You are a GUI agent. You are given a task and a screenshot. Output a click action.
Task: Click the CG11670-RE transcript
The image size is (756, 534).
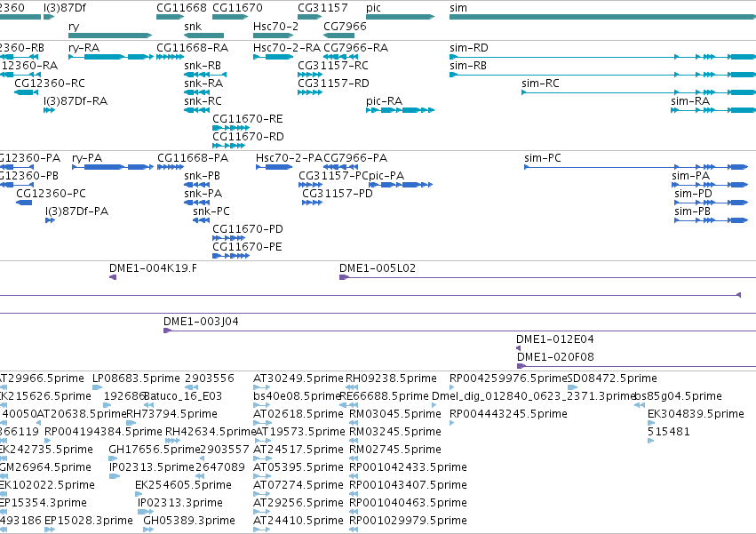[231, 128]
